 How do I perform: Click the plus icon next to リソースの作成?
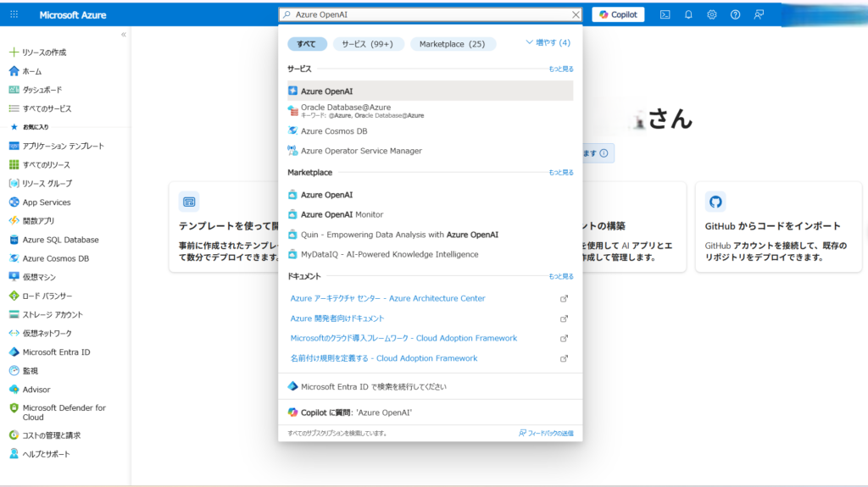(x=14, y=52)
